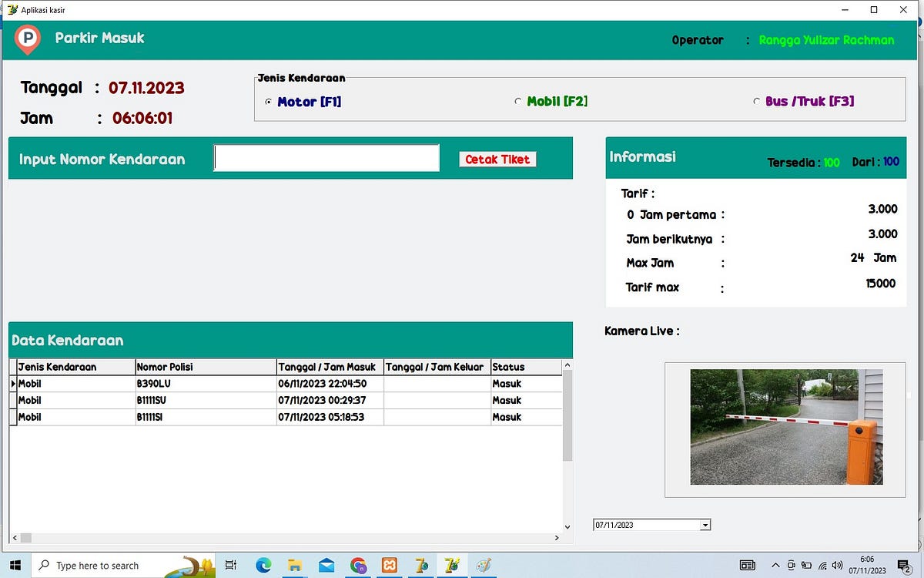Click the Kamera Live camera preview image

click(785, 428)
